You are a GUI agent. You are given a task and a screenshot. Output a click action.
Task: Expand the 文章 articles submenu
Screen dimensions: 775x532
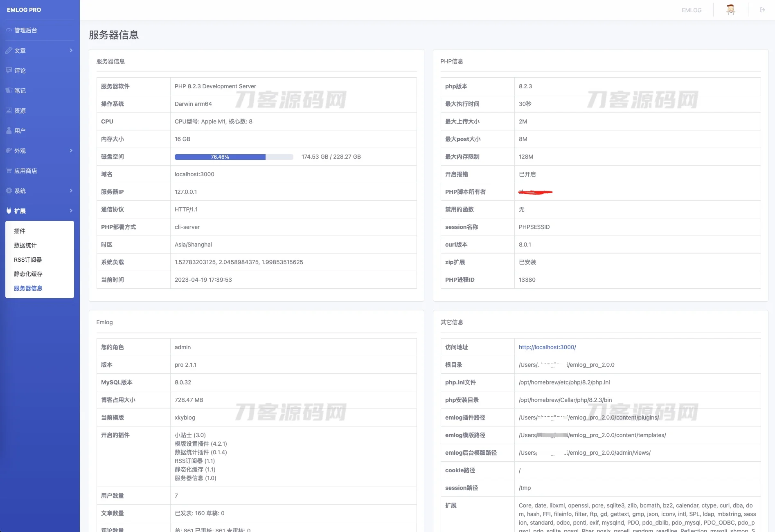70,50
